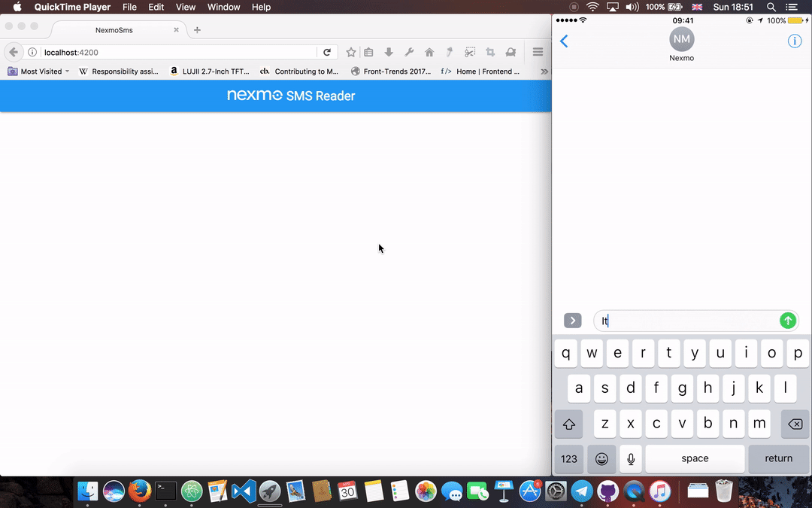Click the toolbar icon right of crop
The image size is (812, 508).
pyautogui.click(x=511, y=53)
